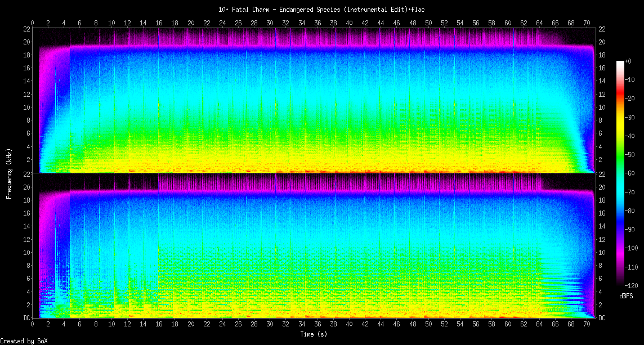Click the 20 kHz label on upper-right axis
This screenshot has height=345, width=644.
pyautogui.click(x=602, y=42)
